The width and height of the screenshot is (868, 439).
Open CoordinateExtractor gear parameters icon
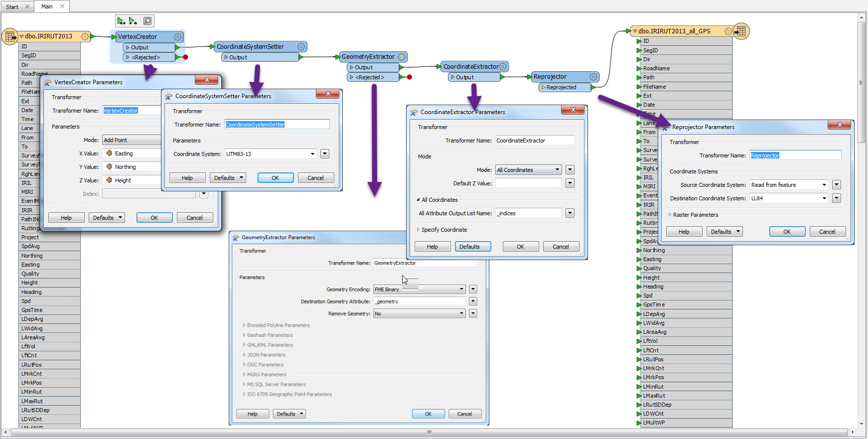tap(503, 67)
